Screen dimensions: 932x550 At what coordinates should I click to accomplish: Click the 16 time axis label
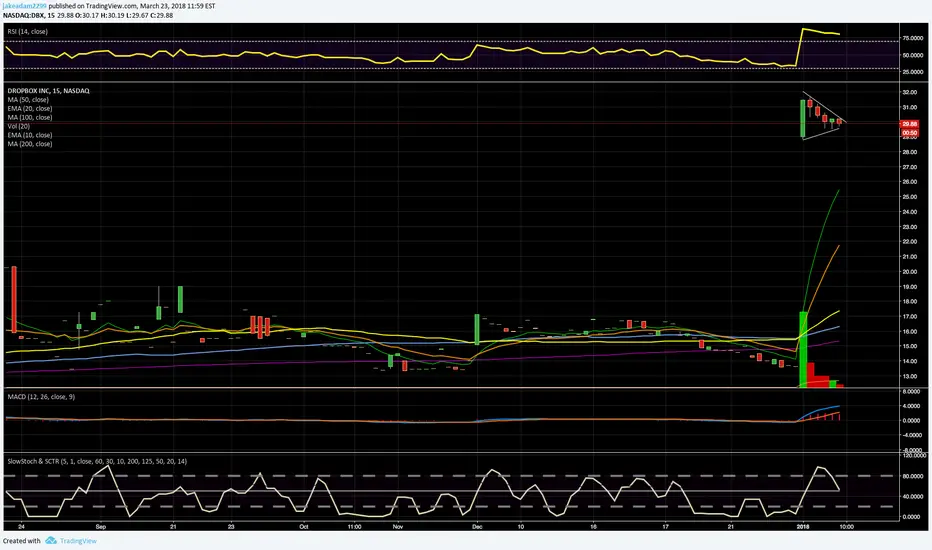pos(593,527)
